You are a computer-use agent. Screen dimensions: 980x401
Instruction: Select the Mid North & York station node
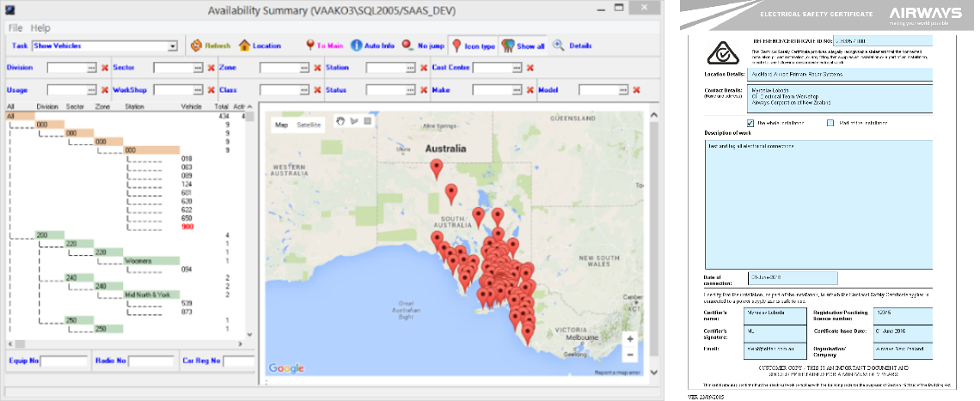pos(151,295)
